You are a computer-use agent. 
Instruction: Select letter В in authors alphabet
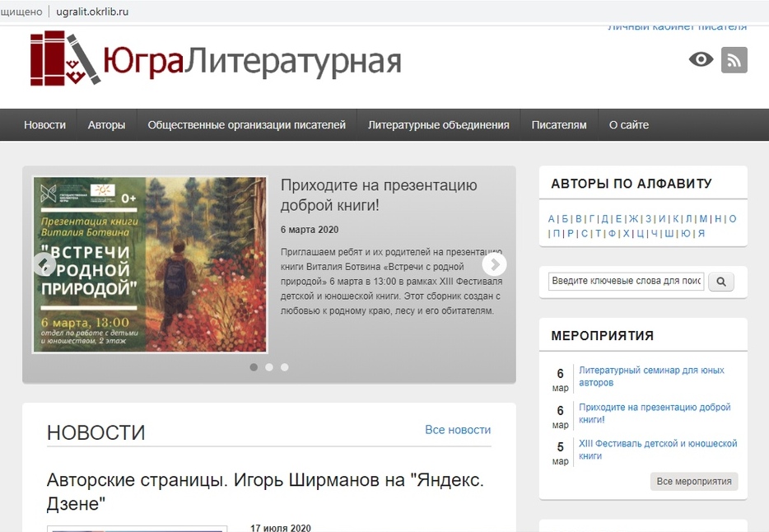(x=579, y=219)
